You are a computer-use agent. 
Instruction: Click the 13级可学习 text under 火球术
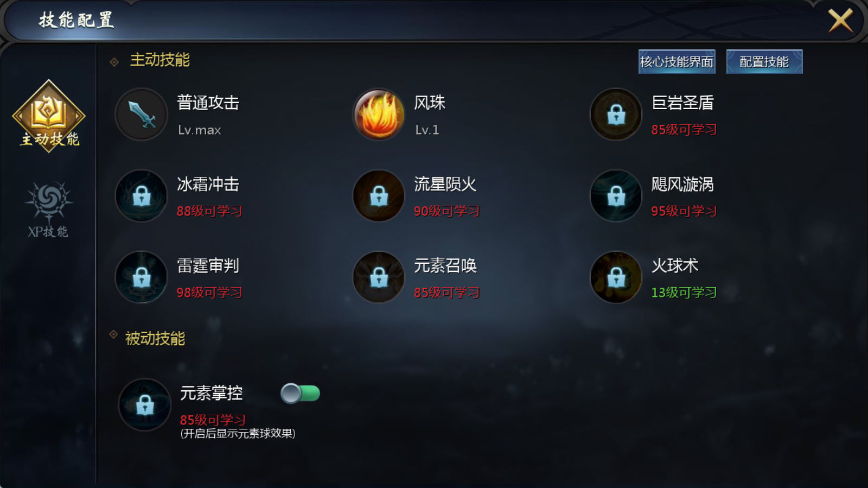tap(684, 293)
